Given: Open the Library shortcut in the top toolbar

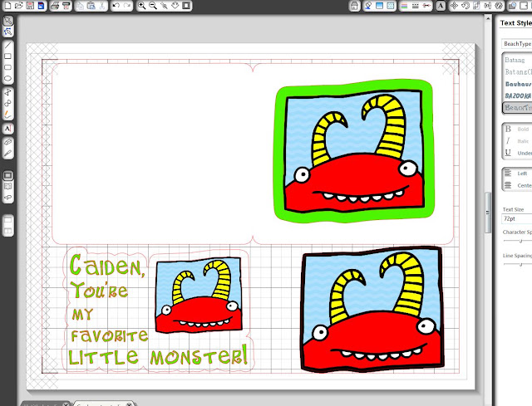Looking at the screenshot, I should point(354,6).
